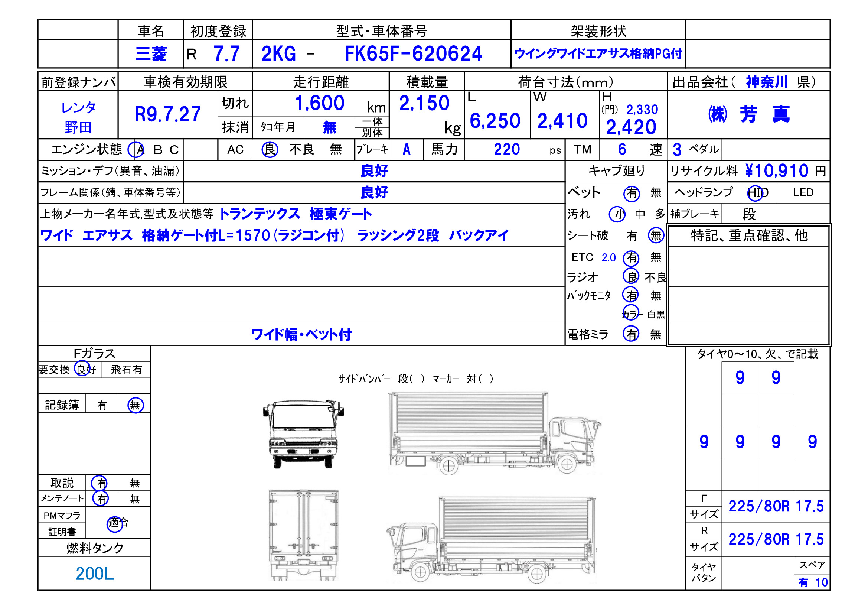Click the rear view truck drawing
Viewport: 868px width, 614px height.
click(x=303, y=535)
